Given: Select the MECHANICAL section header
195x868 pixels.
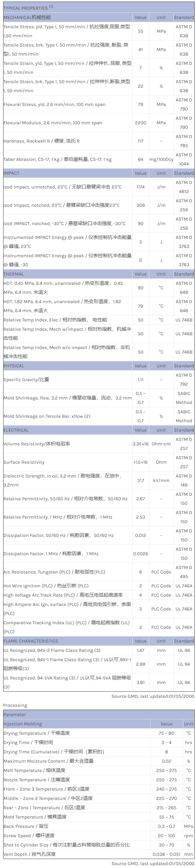Looking at the screenshot, I should click(27, 17).
